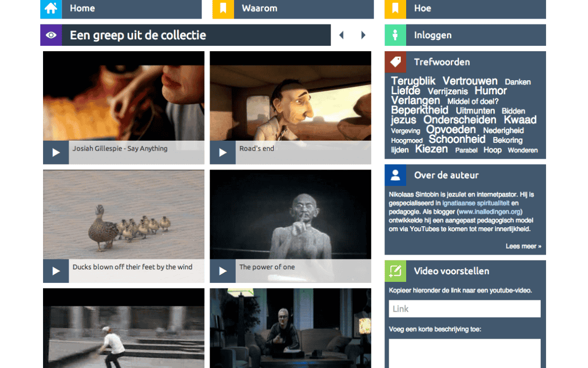Open the man on couch video thumbnail
Image resolution: width=588 pixels, height=368 pixels.
pyautogui.click(x=291, y=328)
